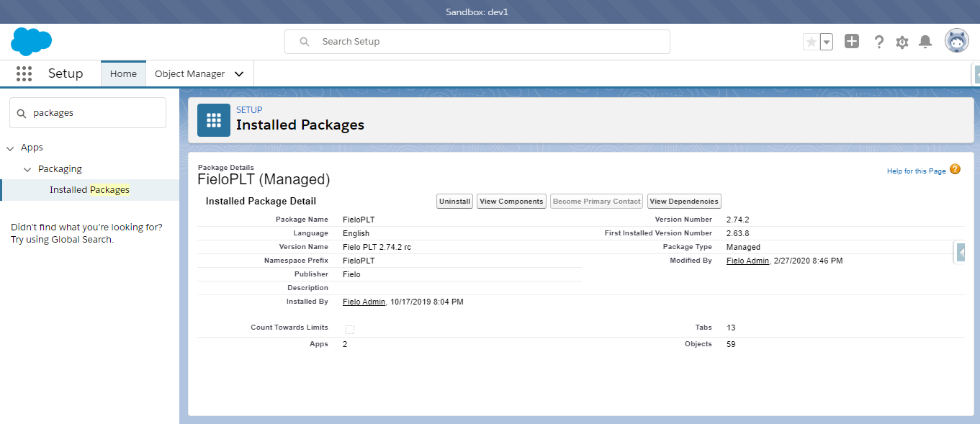
Task: Open Fielo Admin link in Modified By row
Action: point(747,261)
